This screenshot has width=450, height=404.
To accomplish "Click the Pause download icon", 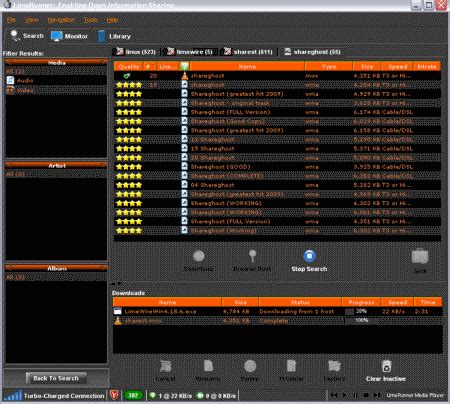I will [250, 366].
